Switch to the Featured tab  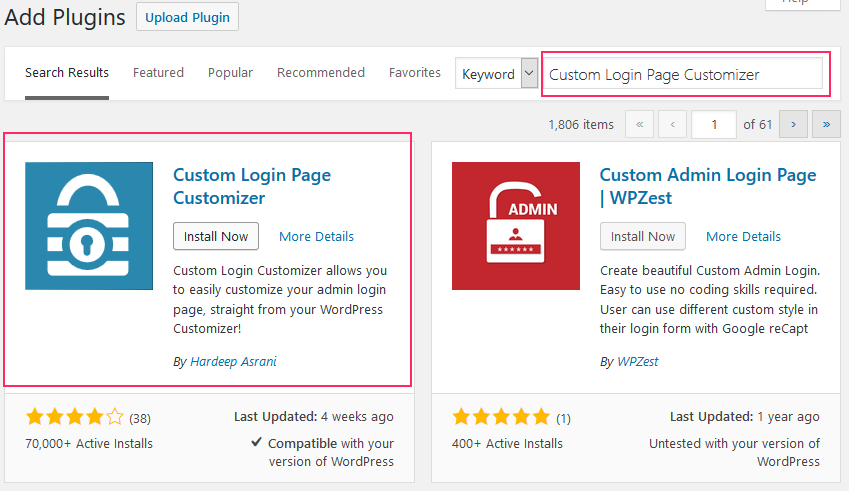[158, 73]
